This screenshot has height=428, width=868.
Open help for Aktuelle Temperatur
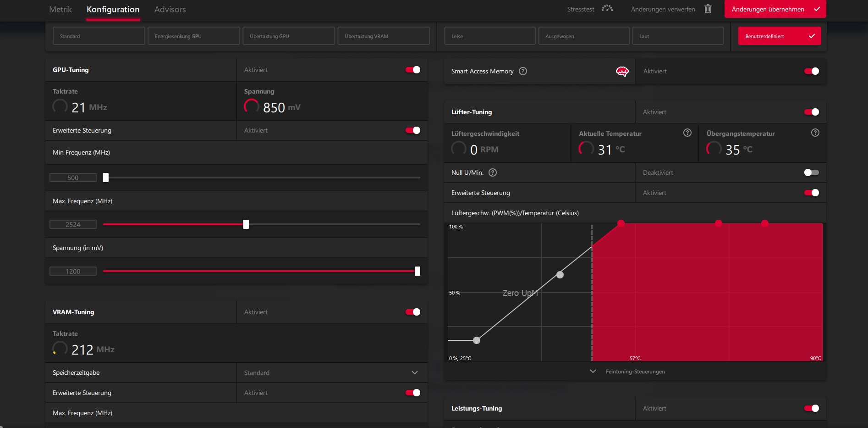point(687,133)
